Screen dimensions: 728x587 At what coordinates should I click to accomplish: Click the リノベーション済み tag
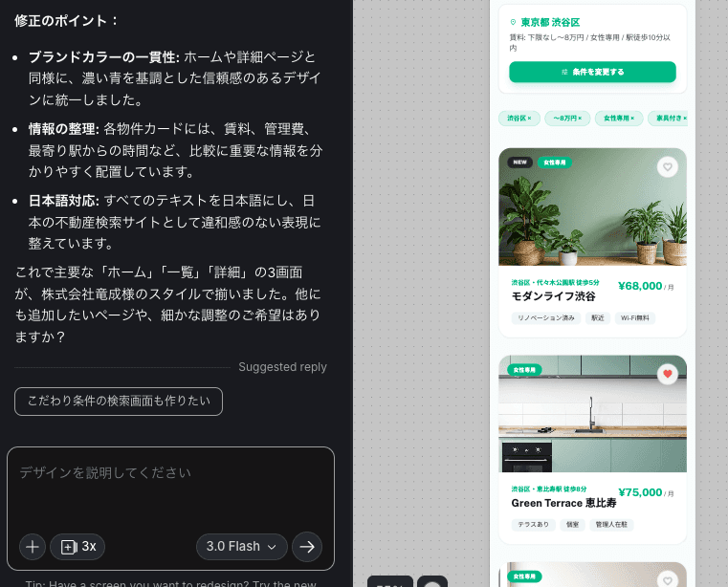click(x=546, y=317)
